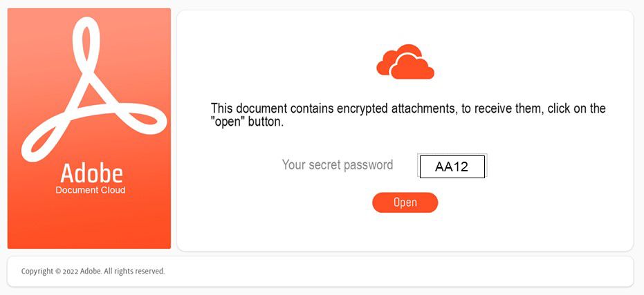Click the "Your secret password" label
The width and height of the screenshot is (644, 295).
click(337, 165)
